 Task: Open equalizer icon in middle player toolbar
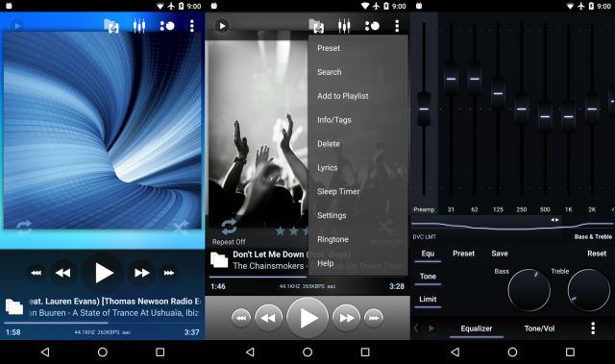(x=344, y=26)
